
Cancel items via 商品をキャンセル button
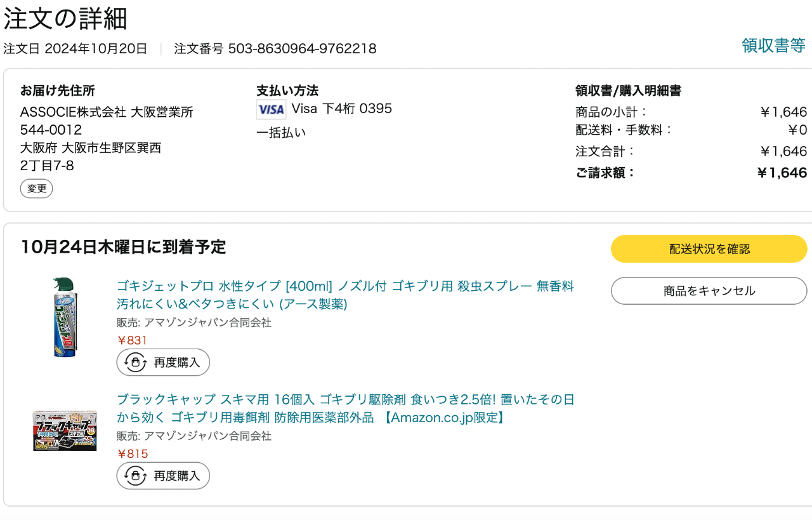[709, 291]
